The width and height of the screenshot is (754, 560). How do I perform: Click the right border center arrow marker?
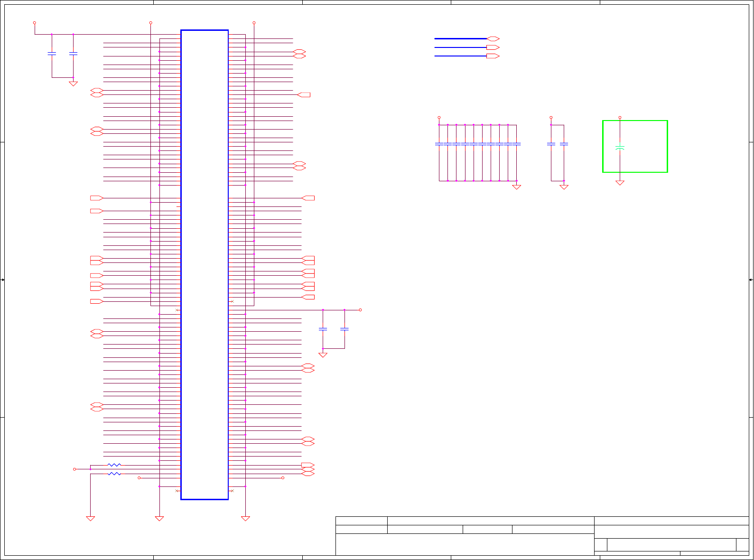coord(751,280)
